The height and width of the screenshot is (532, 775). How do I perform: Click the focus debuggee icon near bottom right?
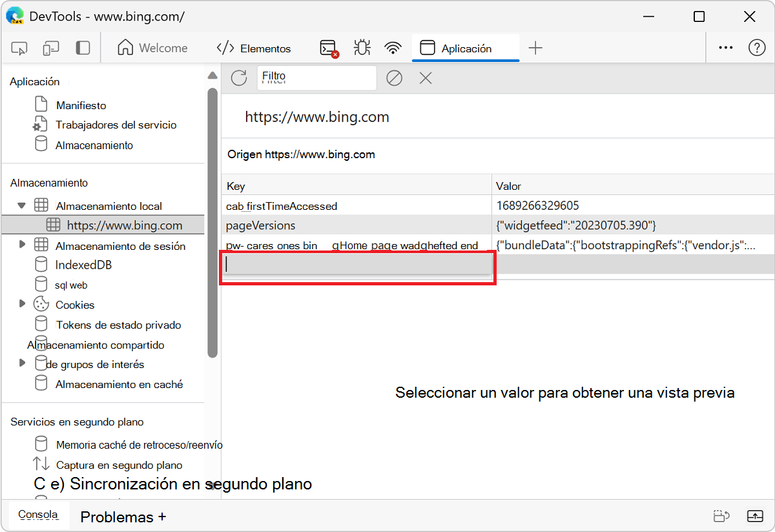click(721, 516)
